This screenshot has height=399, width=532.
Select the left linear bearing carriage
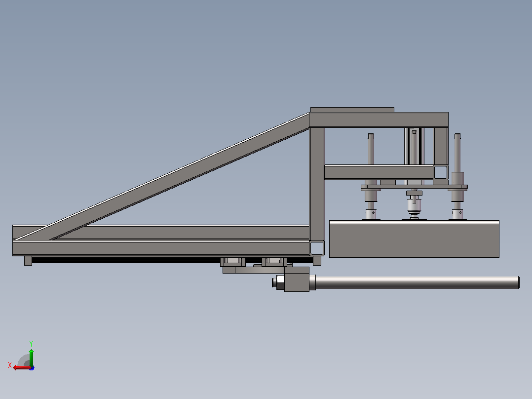(x=233, y=262)
